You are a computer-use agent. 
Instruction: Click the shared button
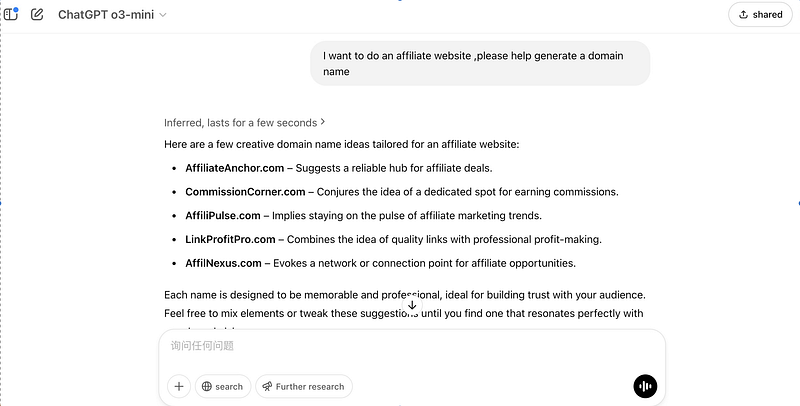click(x=759, y=15)
